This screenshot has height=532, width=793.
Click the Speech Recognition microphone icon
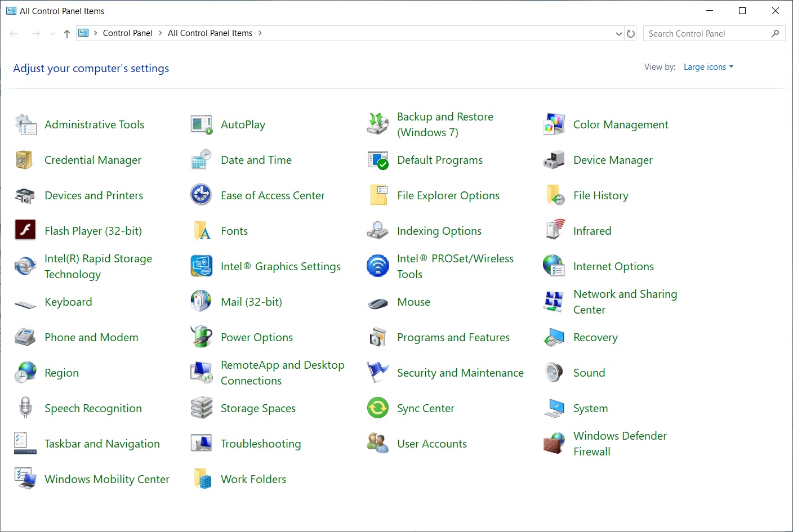pyautogui.click(x=25, y=408)
